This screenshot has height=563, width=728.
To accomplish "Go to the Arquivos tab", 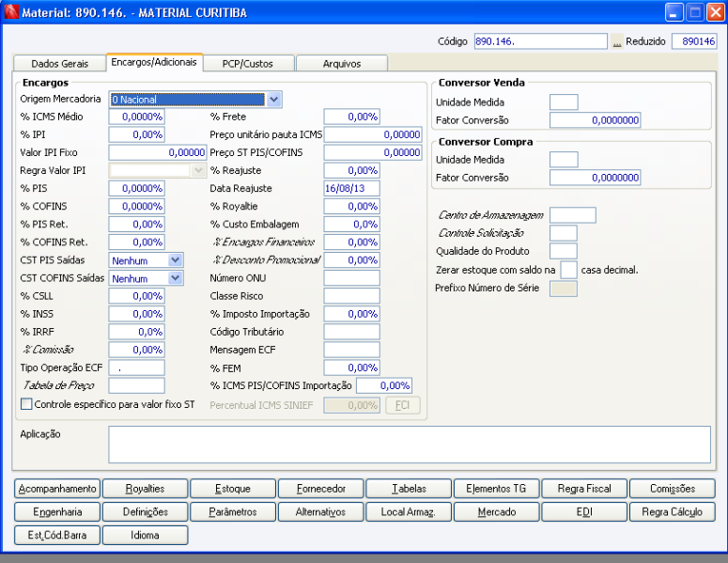I will [x=342, y=64].
